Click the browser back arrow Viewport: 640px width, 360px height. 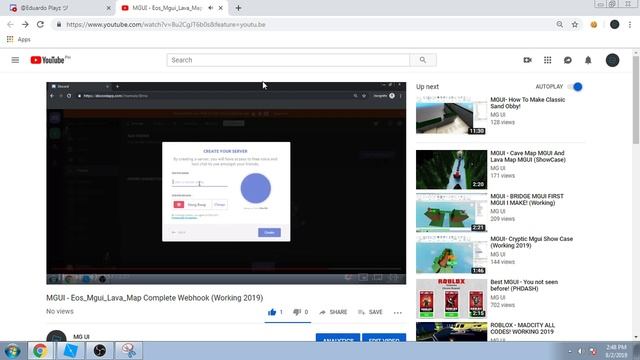(x=10, y=24)
